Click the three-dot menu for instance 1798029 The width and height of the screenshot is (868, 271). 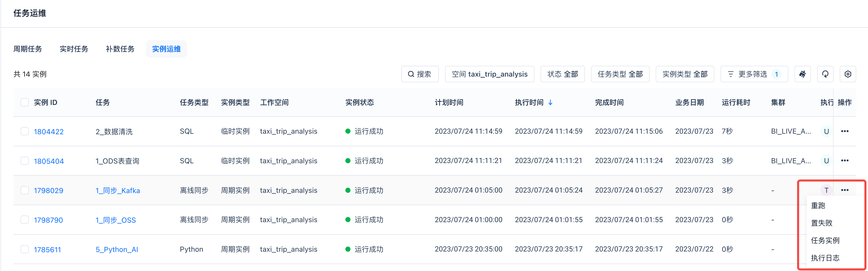[x=844, y=190]
